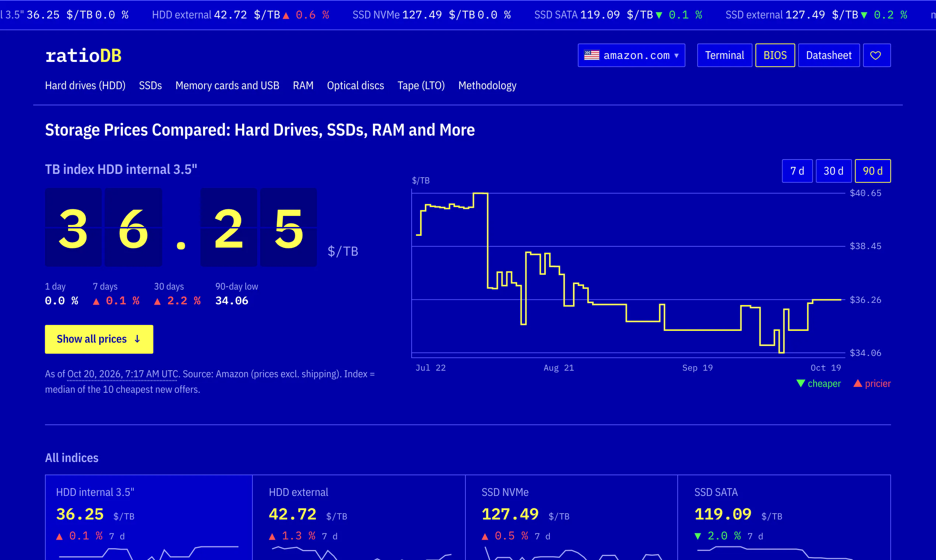Click the All indices heading

pyautogui.click(x=72, y=458)
